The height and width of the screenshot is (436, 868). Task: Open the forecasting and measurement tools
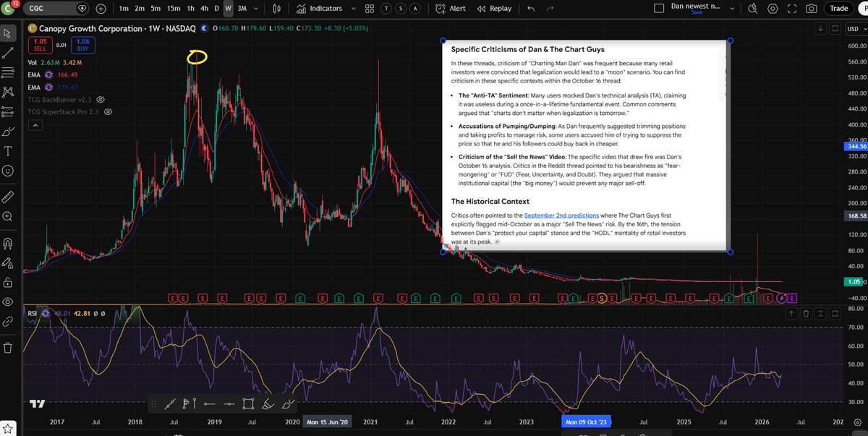(8, 112)
